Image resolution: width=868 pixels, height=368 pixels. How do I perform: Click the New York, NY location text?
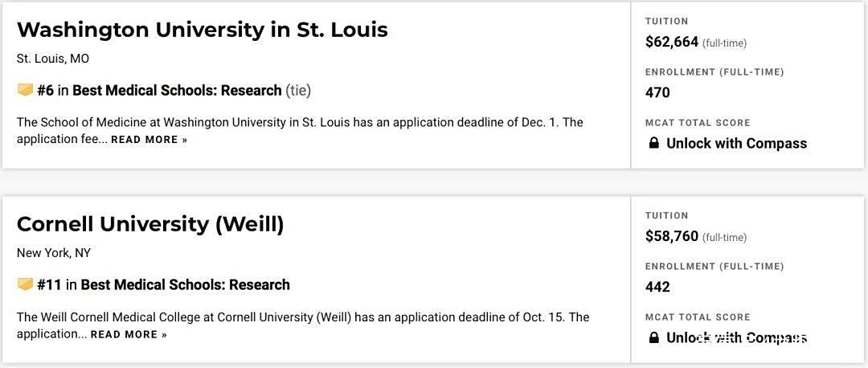[54, 253]
